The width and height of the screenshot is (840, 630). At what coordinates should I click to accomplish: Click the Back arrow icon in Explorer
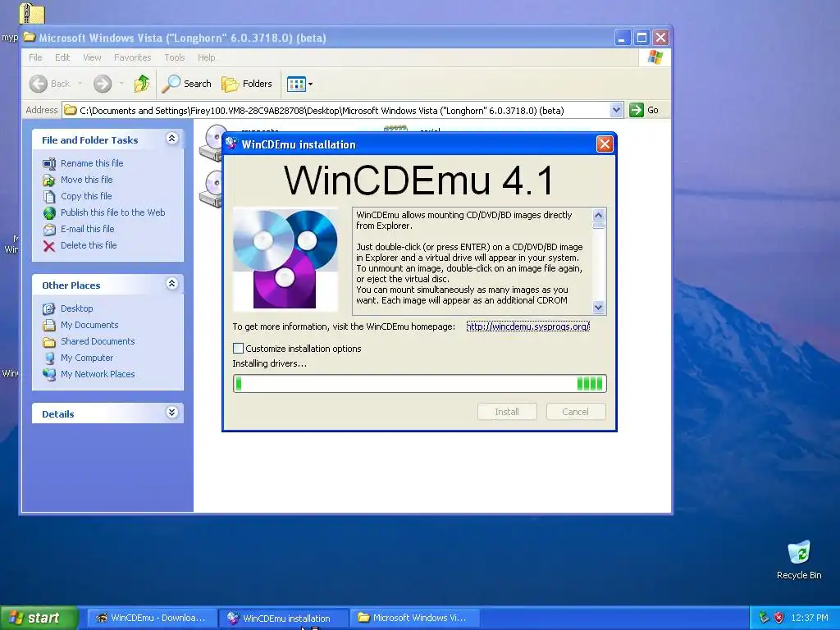(x=39, y=84)
